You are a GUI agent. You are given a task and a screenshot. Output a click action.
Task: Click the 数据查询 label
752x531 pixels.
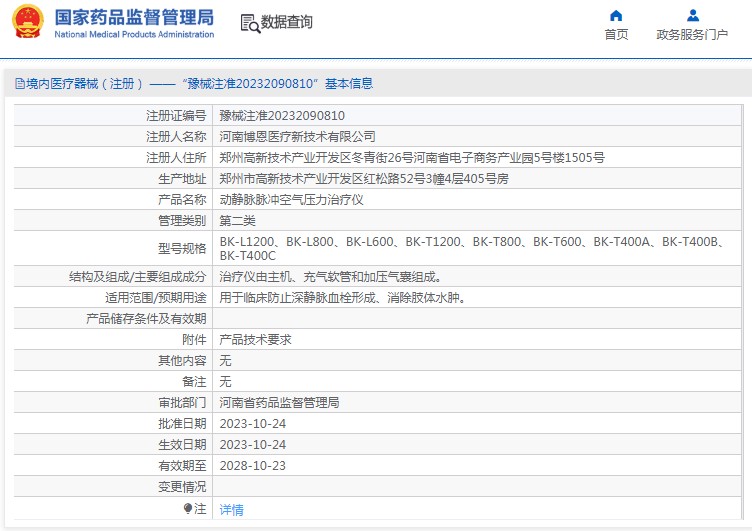click(287, 22)
